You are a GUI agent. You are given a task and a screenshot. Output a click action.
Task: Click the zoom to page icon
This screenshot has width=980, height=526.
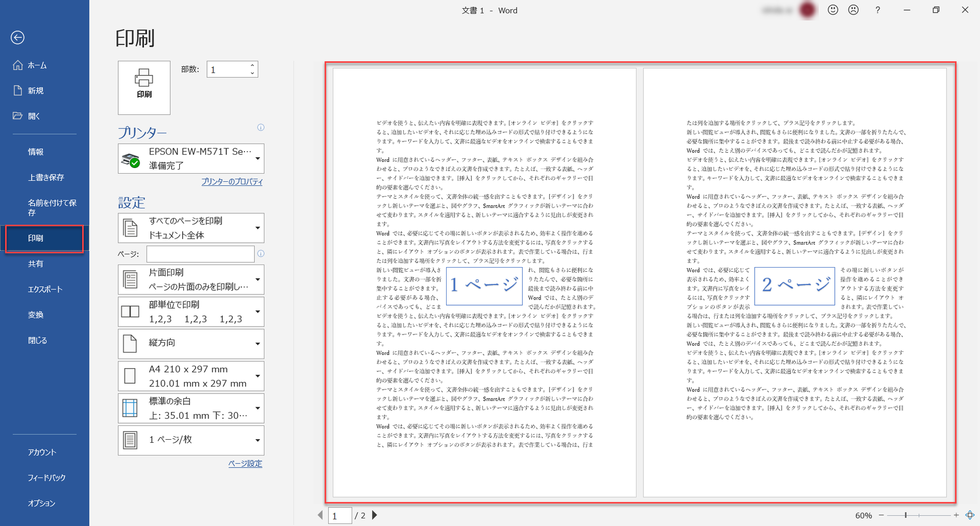click(x=970, y=515)
